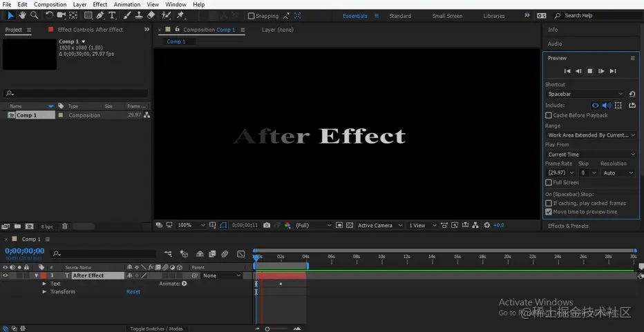Select the Puppet Pin tool
This screenshot has width=644, height=332.
[180, 16]
